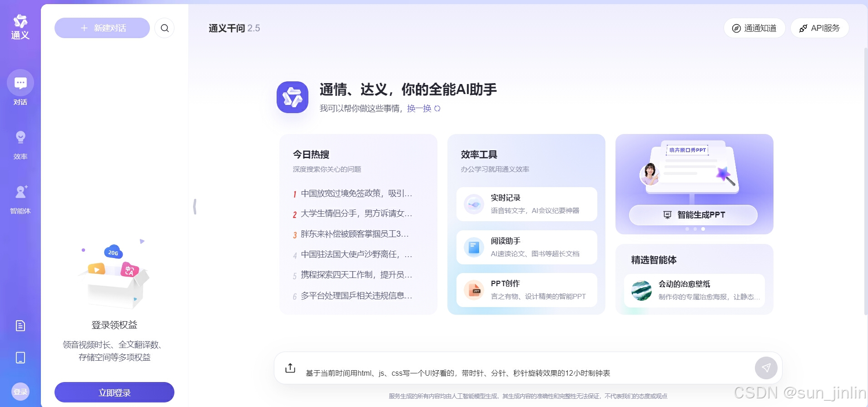The width and height of the screenshot is (868, 407).
Task: Click the 实时记录 tool icon
Action: tap(474, 204)
